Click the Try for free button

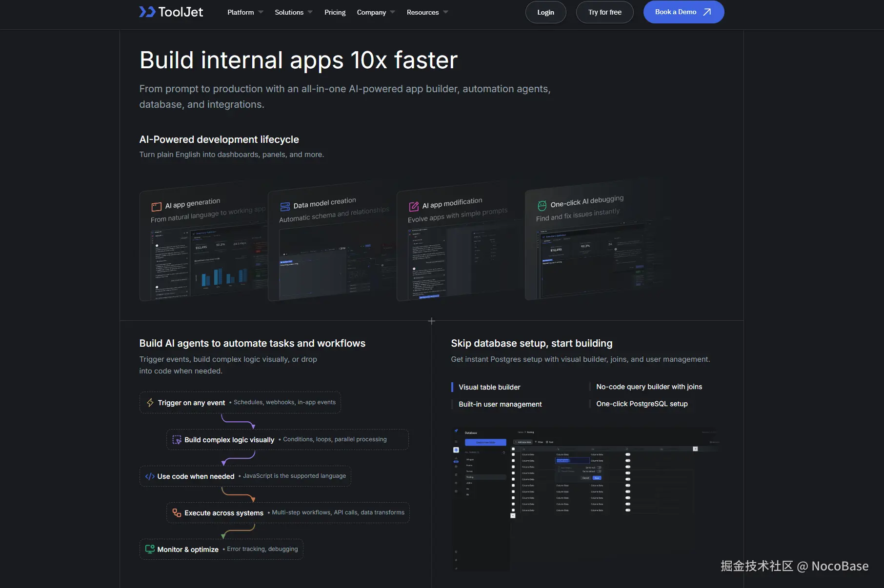click(604, 12)
